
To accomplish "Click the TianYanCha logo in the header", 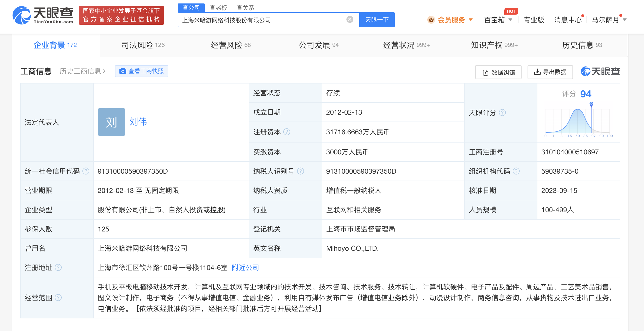I will (43, 15).
